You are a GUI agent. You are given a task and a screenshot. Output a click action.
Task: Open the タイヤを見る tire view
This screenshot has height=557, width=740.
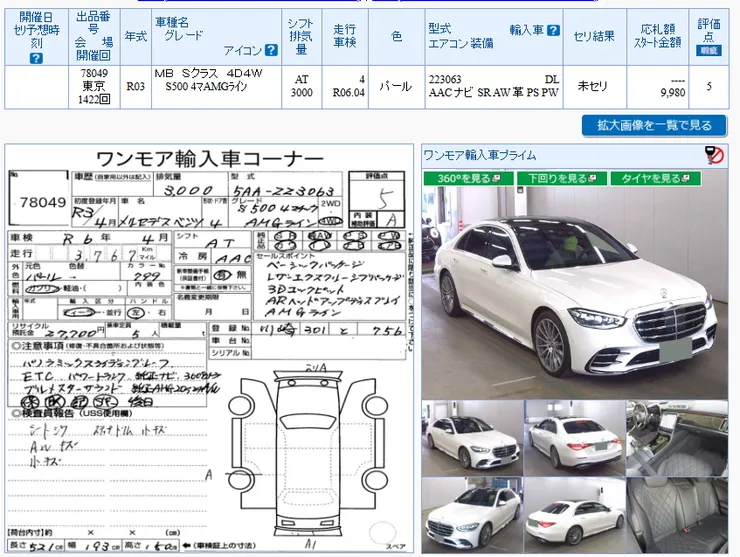[x=655, y=178]
